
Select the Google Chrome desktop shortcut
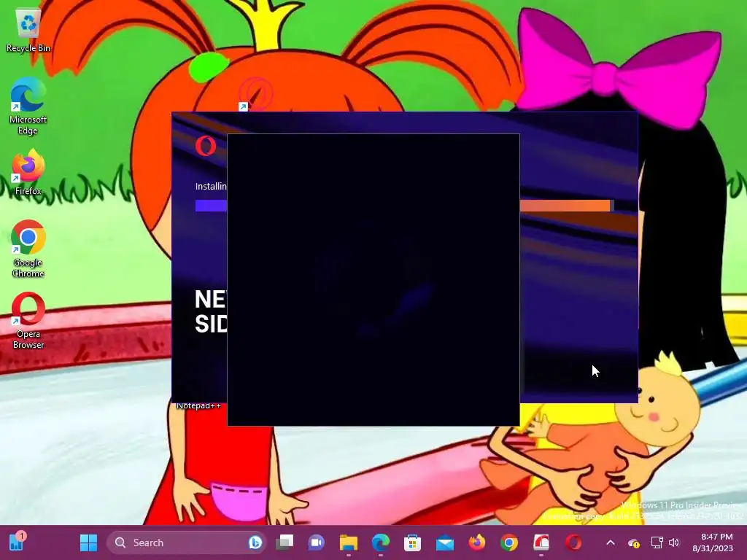pos(28,249)
